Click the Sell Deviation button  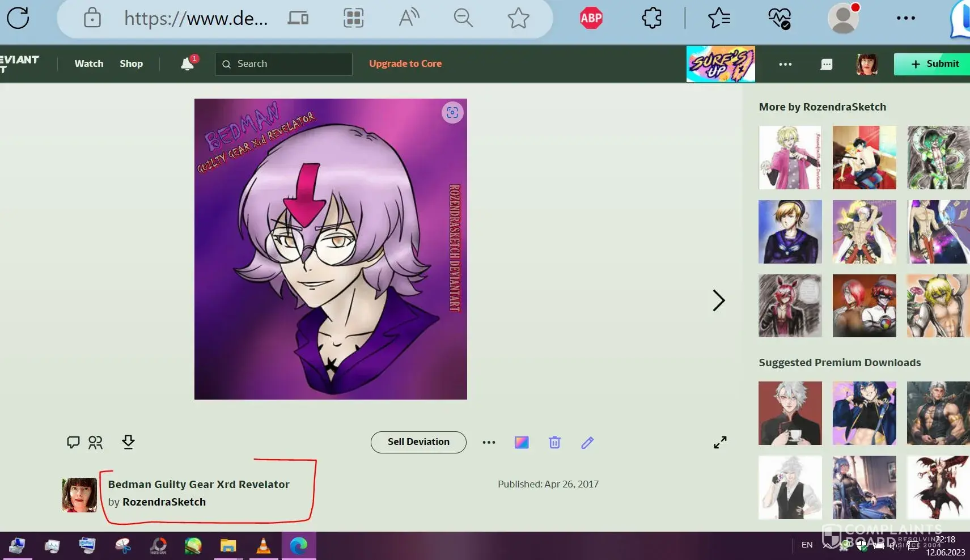click(418, 442)
